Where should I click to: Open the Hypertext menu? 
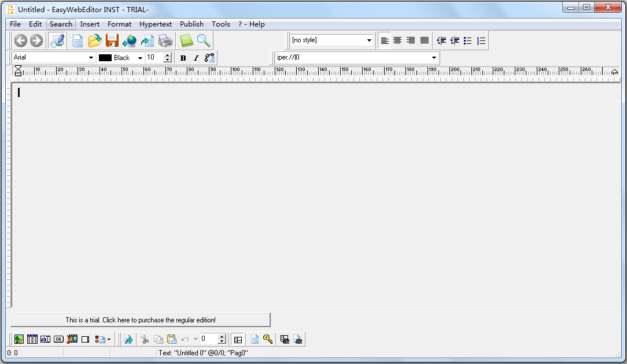coord(155,24)
